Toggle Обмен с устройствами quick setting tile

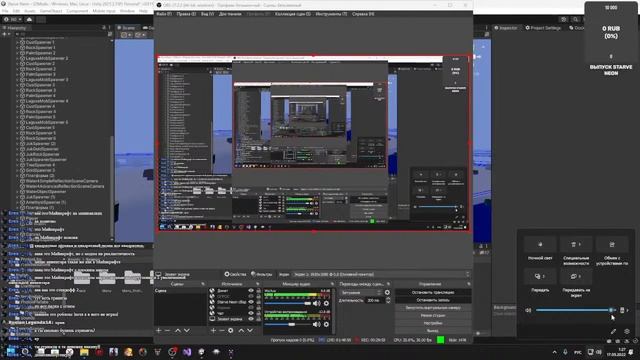(x=612, y=244)
